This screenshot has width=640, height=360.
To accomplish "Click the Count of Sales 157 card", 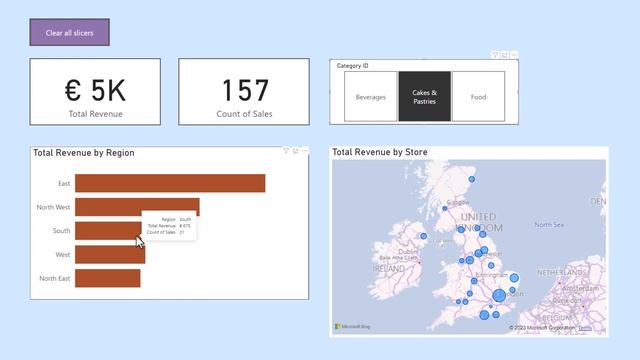I will coord(244,91).
